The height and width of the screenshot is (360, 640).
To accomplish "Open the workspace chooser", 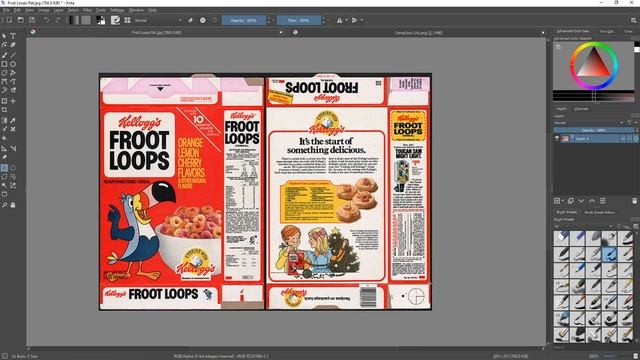I will pyautogui.click(x=633, y=20).
